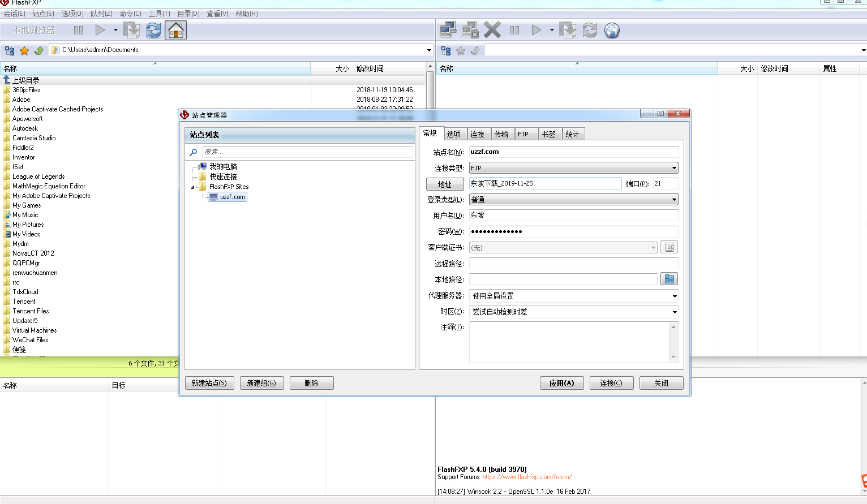Select 快速连接 in the site list

click(x=223, y=176)
